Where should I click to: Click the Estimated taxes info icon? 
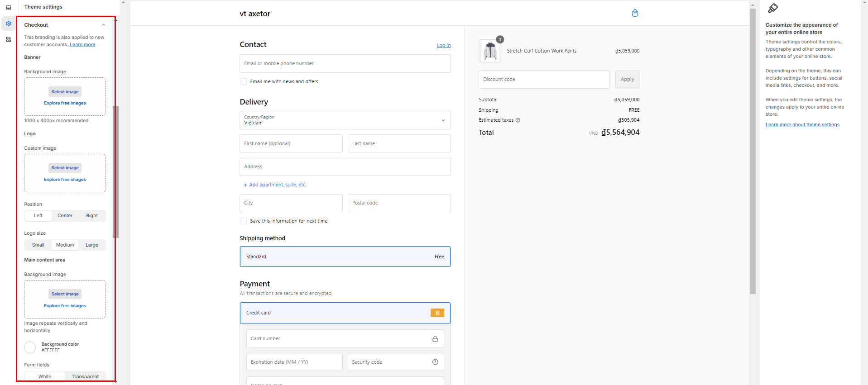point(518,120)
